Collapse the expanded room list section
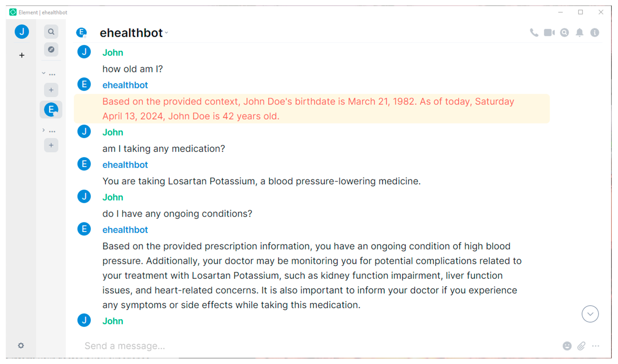 click(44, 73)
